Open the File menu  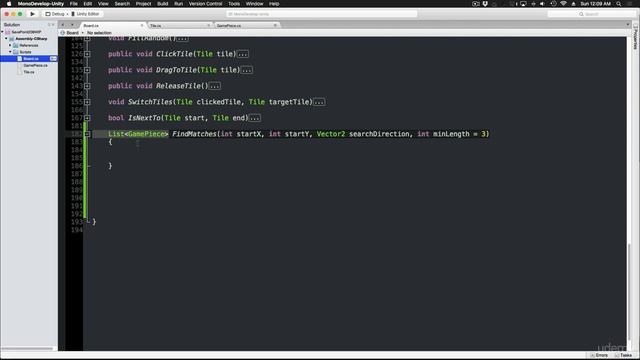point(73,4)
